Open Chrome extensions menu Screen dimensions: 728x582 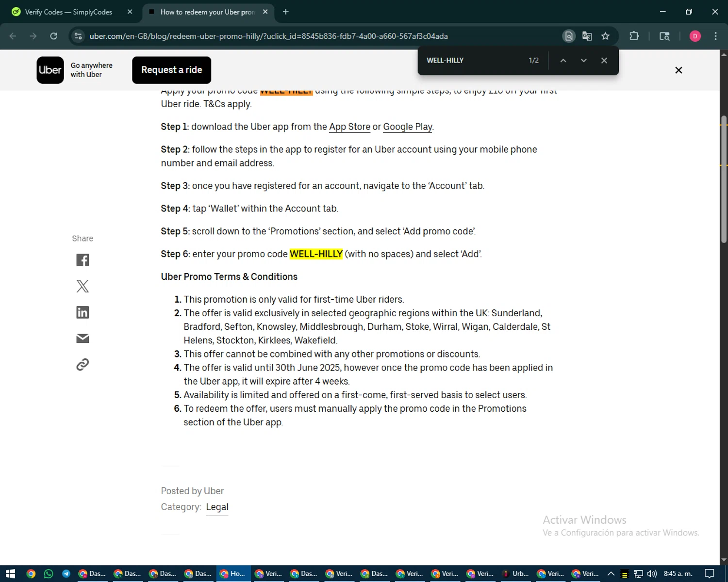click(x=634, y=36)
